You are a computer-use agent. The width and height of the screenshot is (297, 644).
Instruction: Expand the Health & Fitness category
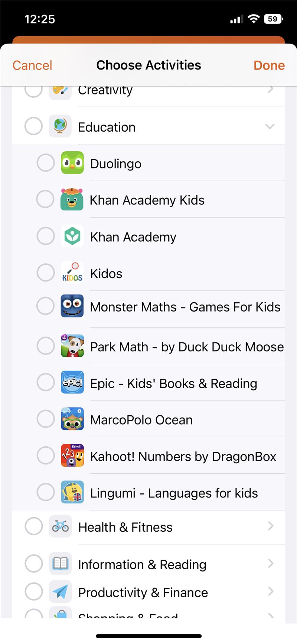click(x=271, y=526)
